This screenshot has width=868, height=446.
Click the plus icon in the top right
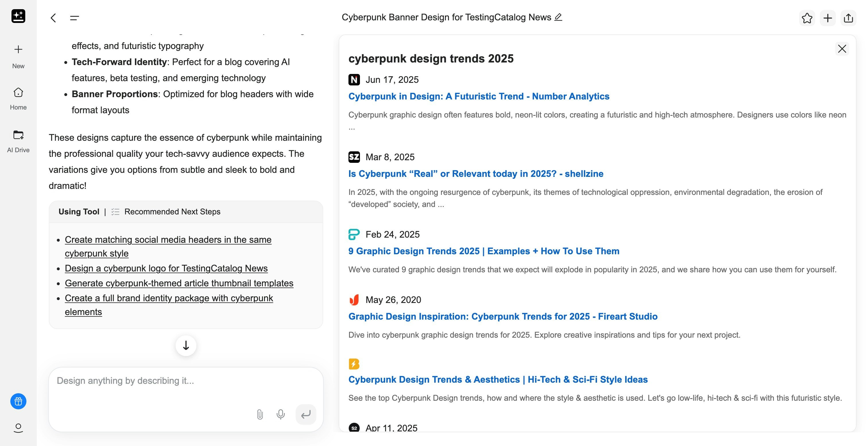[x=828, y=18]
